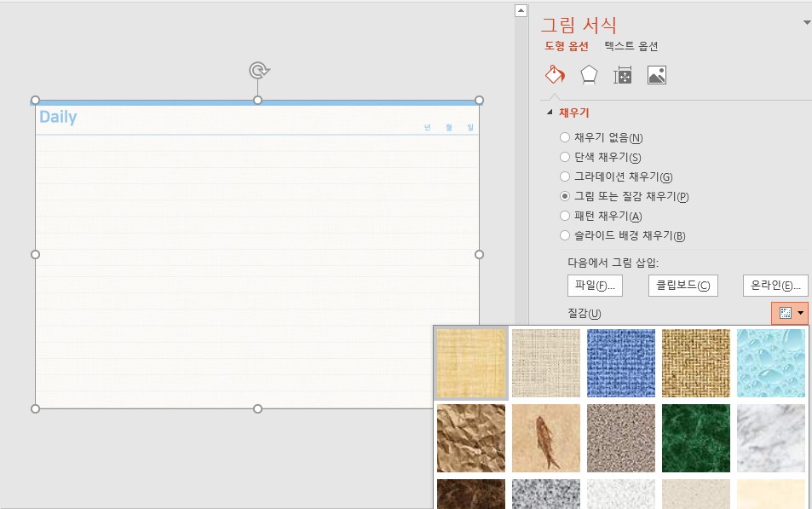Click the top-right resize handle
This screenshot has width=812, height=509.
(x=479, y=100)
